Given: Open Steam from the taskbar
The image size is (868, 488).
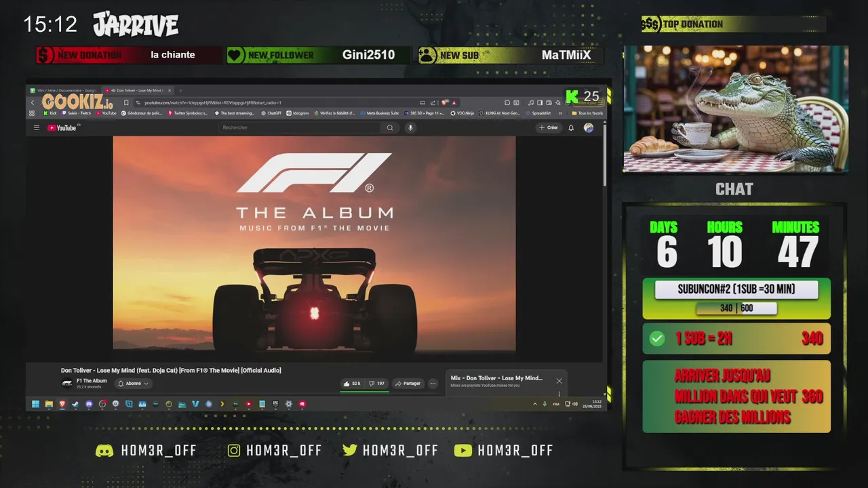Looking at the screenshot, I should tap(75, 404).
